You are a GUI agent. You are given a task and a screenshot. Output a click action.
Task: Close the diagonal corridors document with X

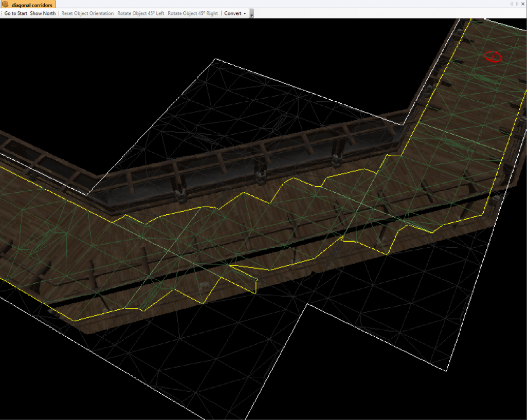tap(523, 4)
